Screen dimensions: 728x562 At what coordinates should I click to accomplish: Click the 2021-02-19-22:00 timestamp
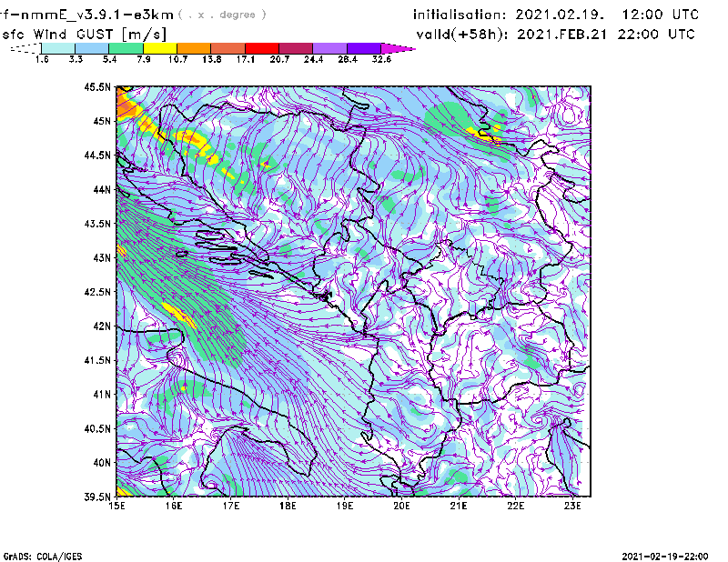click(x=665, y=557)
